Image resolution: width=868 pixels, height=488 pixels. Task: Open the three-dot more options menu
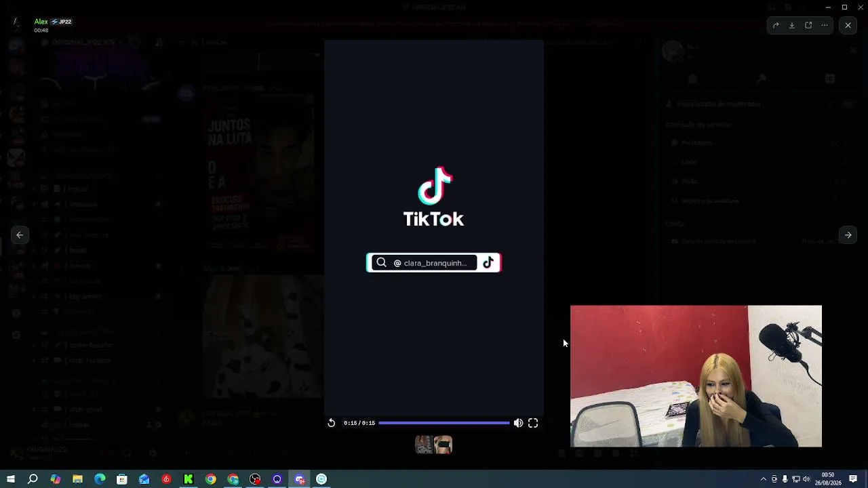825,25
